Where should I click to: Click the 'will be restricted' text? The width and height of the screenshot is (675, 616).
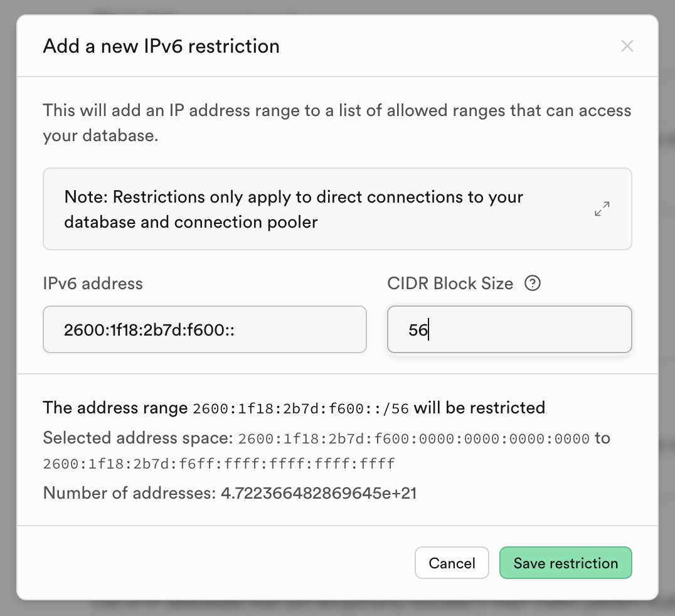pos(479,408)
